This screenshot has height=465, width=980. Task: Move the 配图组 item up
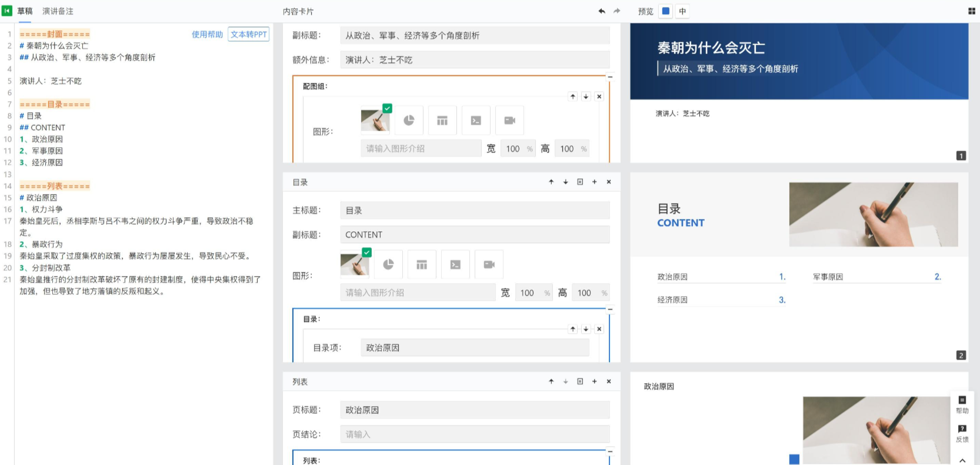(573, 97)
